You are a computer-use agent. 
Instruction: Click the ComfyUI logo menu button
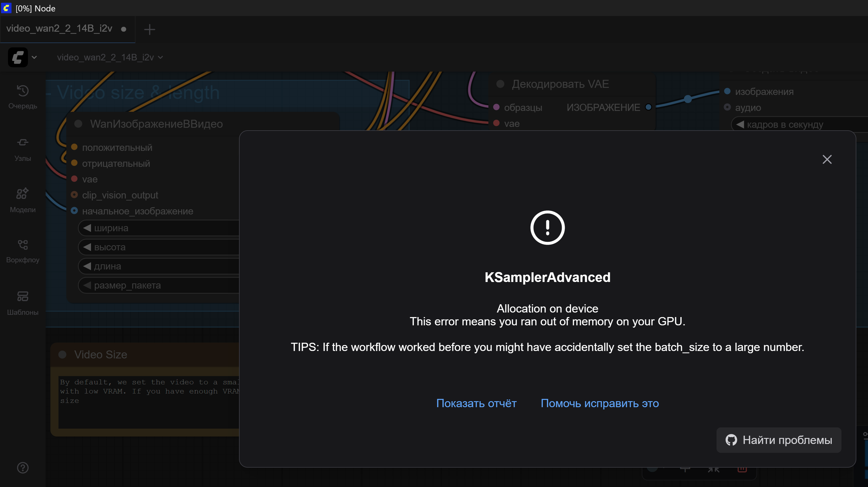point(18,57)
